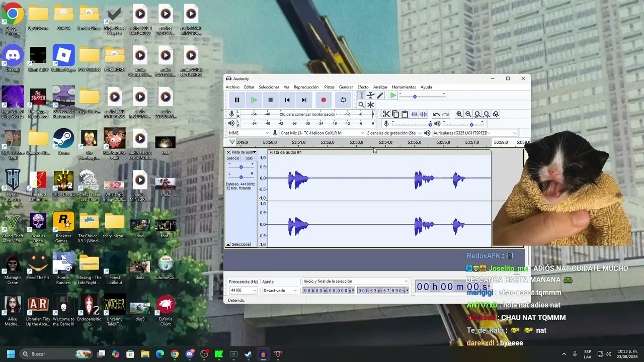Select the Multi-tool (asterisk) icon
Screen dimensions: 644x362
pyautogui.click(x=371, y=105)
